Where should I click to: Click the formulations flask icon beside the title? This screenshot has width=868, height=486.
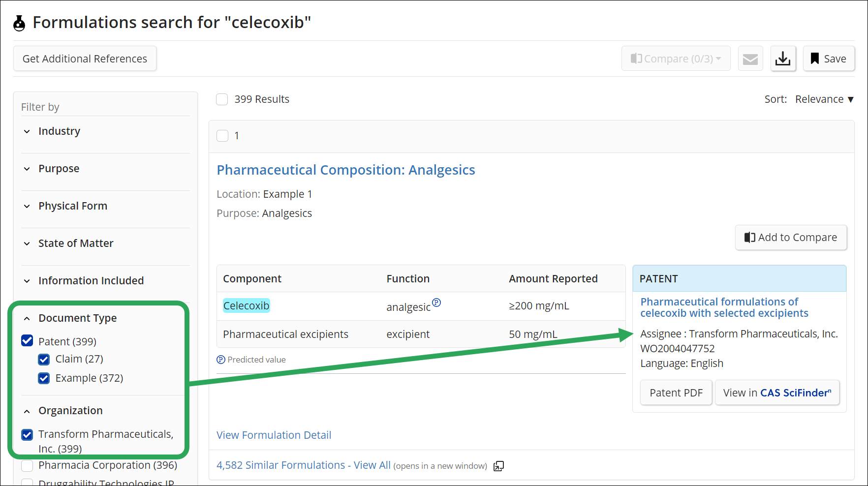tap(19, 23)
